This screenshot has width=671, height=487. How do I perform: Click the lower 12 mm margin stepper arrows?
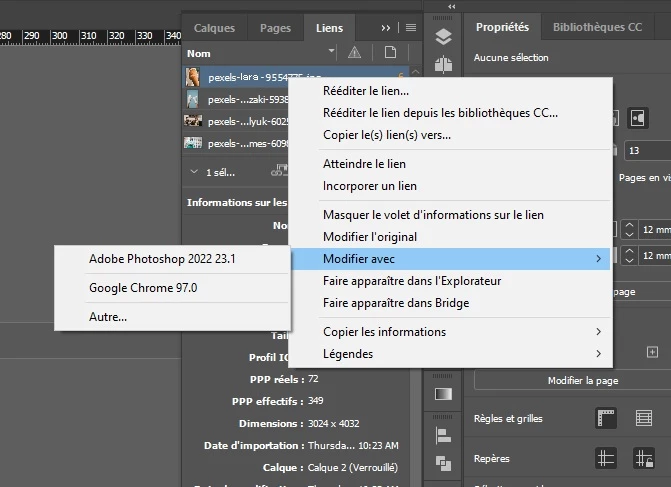pos(629,255)
